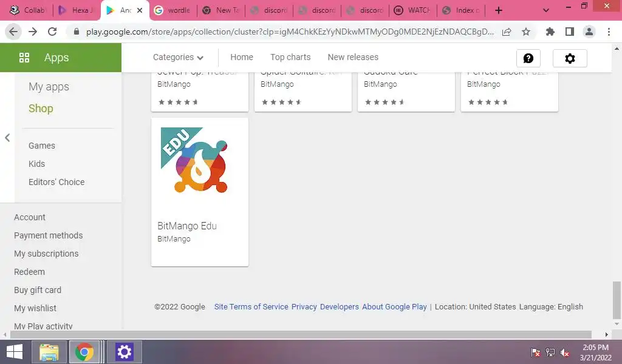This screenshot has width=622, height=364.
Task: Open the Account page
Action: click(30, 217)
